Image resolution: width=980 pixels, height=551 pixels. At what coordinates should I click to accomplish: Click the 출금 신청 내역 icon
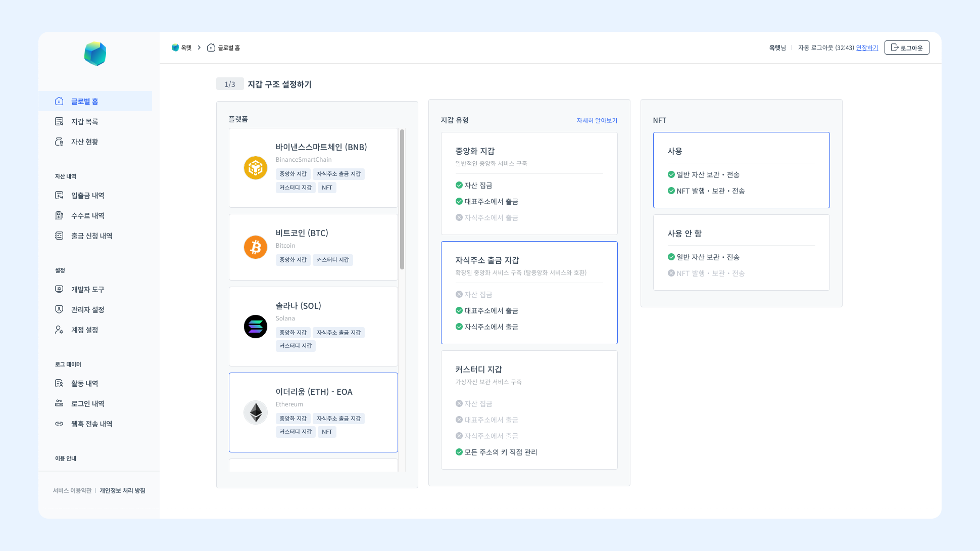[59, 236]
